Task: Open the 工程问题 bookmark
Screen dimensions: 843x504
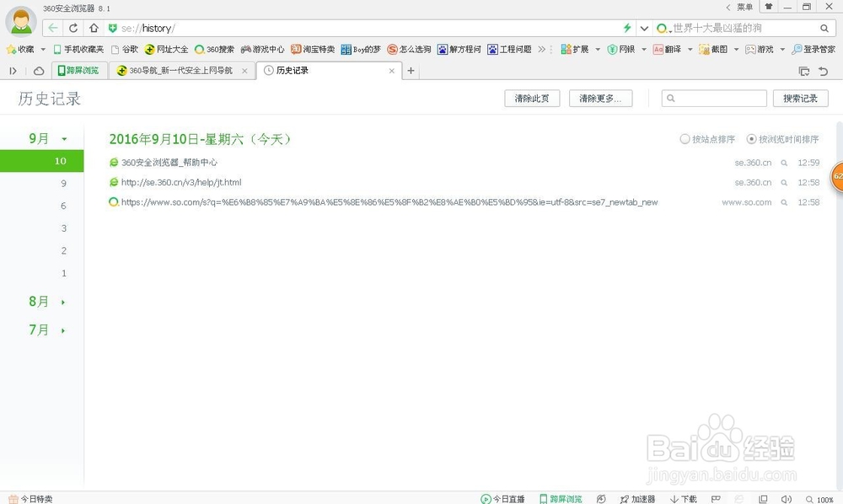Action: tap(510, 50)
